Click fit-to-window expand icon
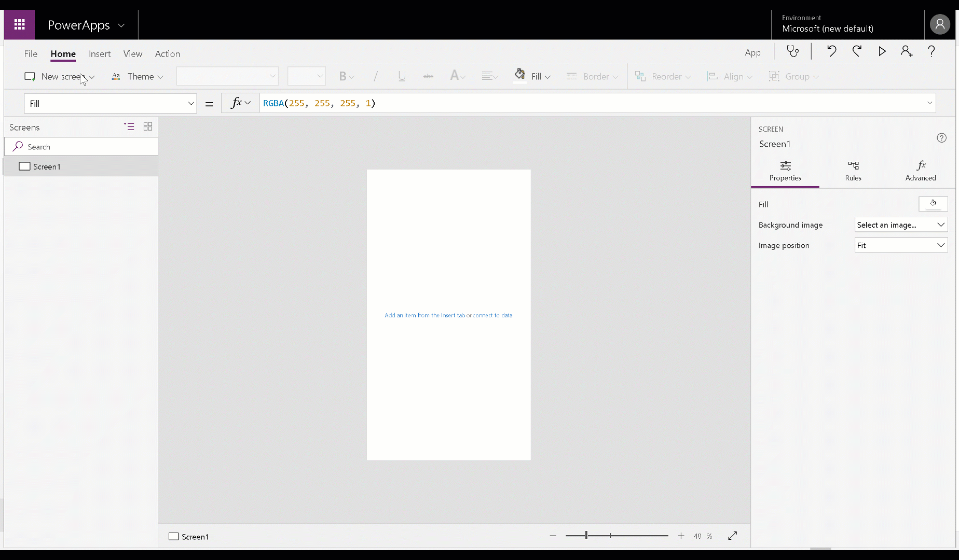Viewport: 959px width, 560px height. pyautogui.click(x=732, y=536)
